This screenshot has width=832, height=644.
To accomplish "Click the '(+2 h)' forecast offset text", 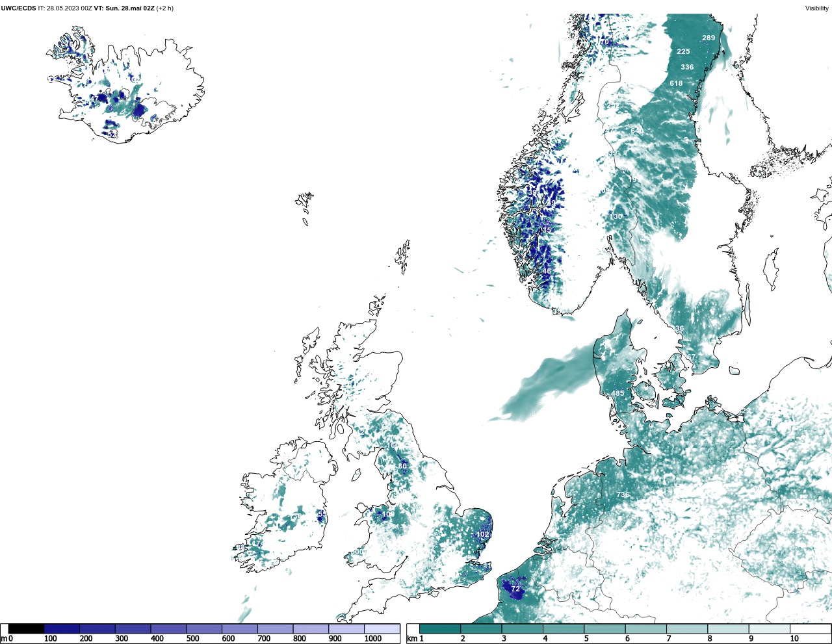I will tap(165, 8).
